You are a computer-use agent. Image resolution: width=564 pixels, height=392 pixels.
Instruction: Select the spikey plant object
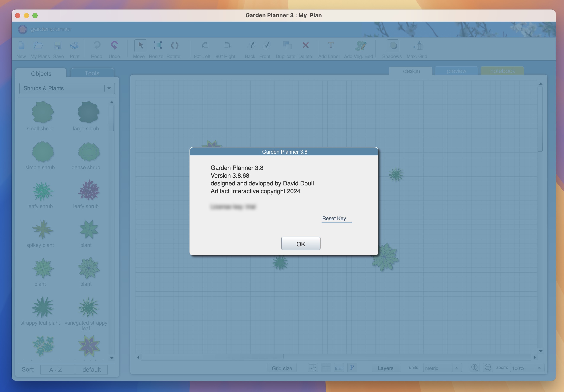coord(43,229)
